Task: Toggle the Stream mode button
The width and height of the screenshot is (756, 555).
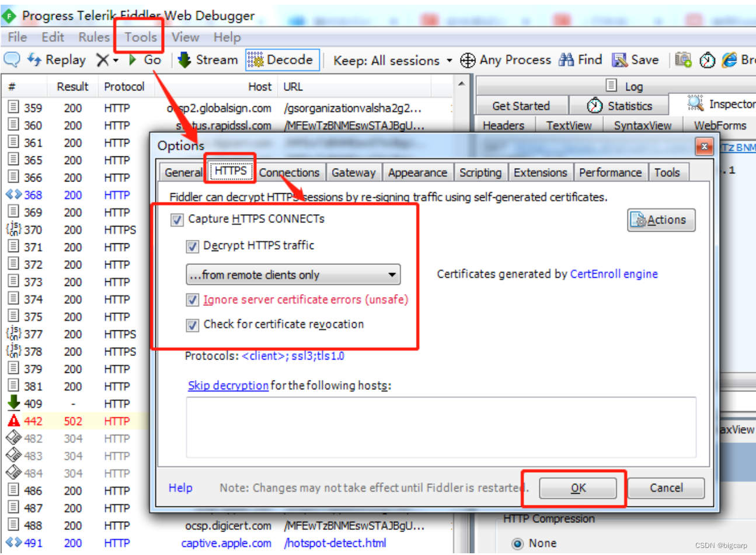Action: tap(208, 60)
